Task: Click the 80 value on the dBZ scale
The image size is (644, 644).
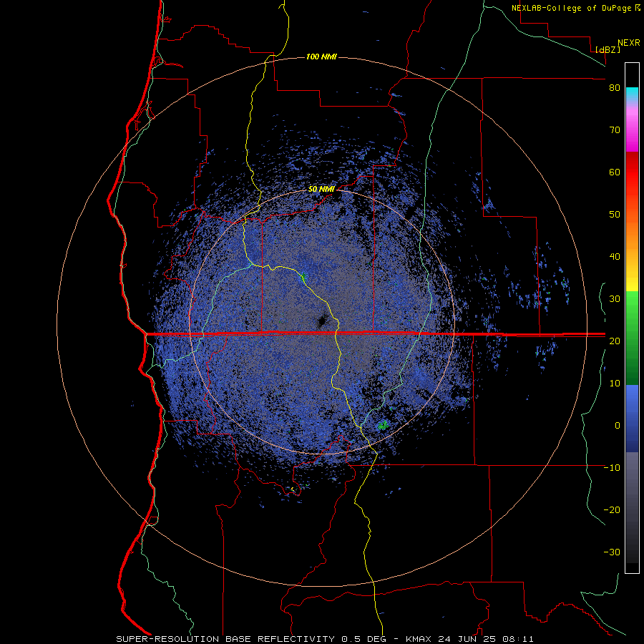Action: 615,88
